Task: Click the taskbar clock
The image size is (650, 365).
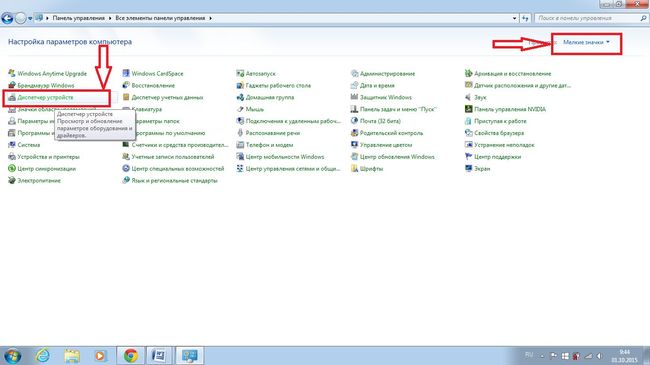Action: point(624,356)
